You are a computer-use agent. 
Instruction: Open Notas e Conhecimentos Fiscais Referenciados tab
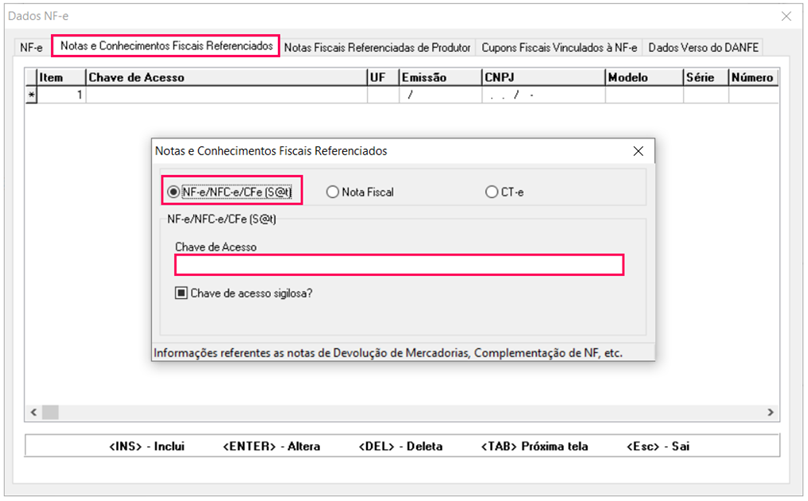(x=165, y=47)
